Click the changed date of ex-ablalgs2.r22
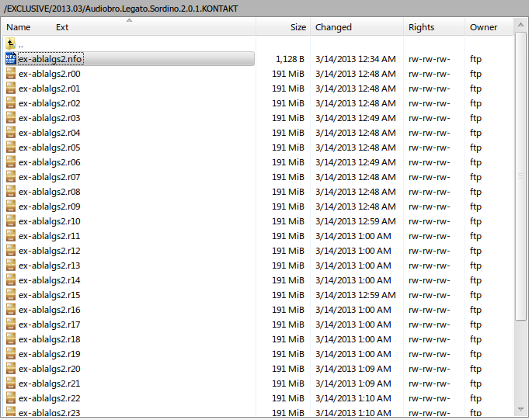The height and width of the screenshot is (420, 529). pyautogui.click(x=353, y=398)
